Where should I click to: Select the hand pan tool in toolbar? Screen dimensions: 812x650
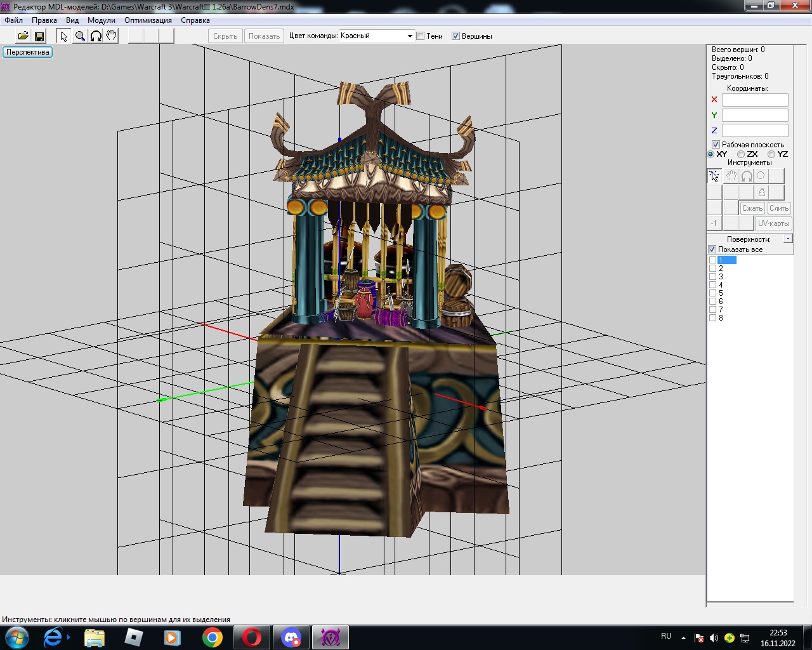click(112, 36)
